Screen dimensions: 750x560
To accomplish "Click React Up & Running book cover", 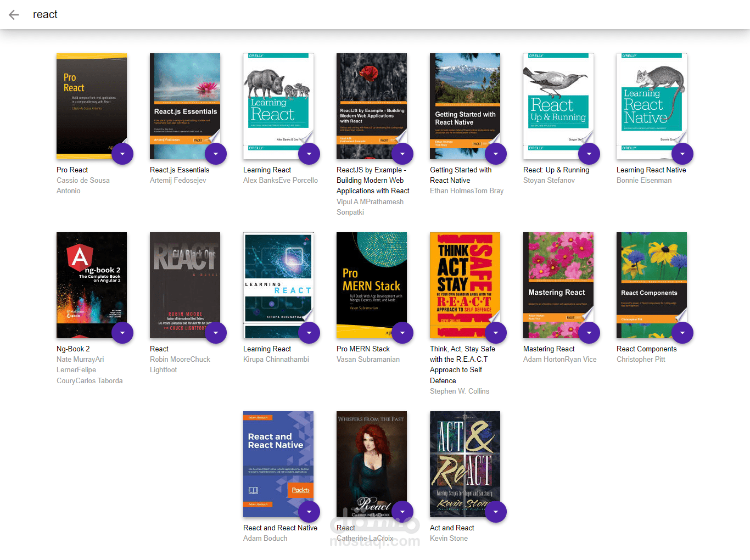I will (558, 106).
